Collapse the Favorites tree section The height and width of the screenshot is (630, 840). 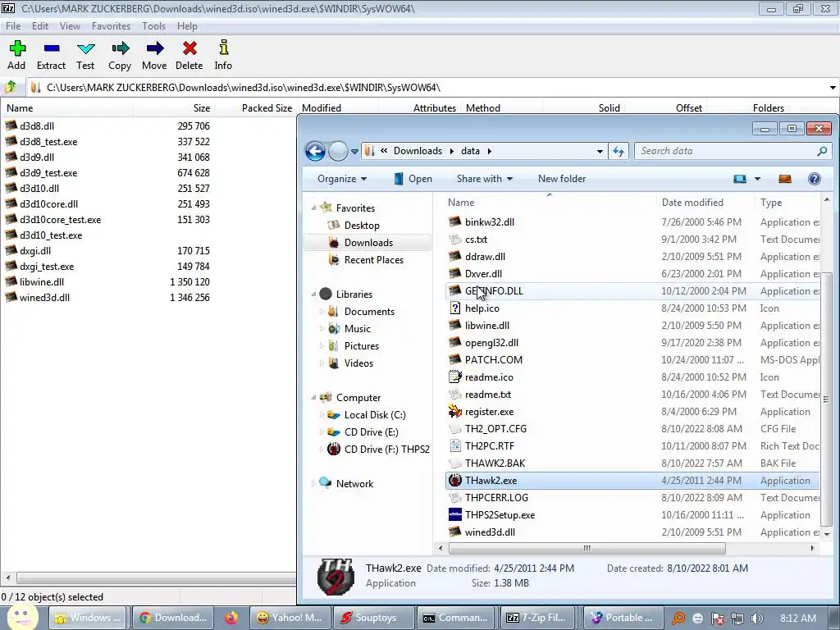[313, 208]
